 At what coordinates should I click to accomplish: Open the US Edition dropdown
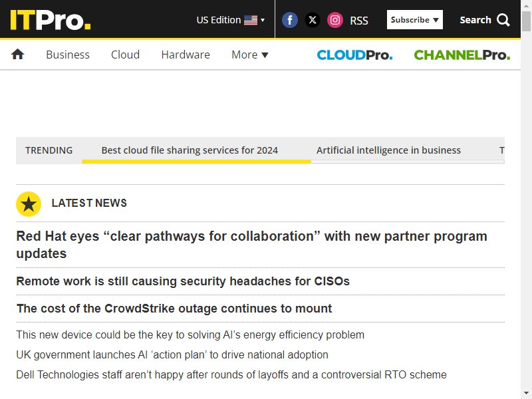point(230,20)
